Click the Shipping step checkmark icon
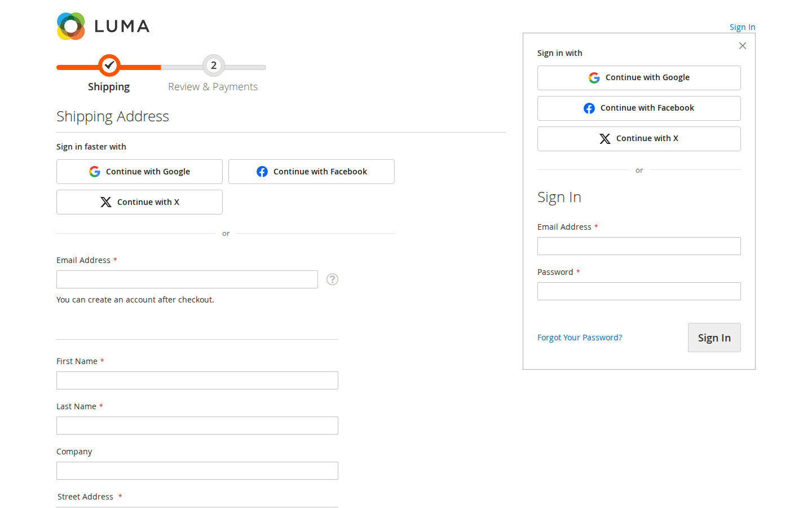The width and height of the screenshot is (812, 508). coord(109,65)
